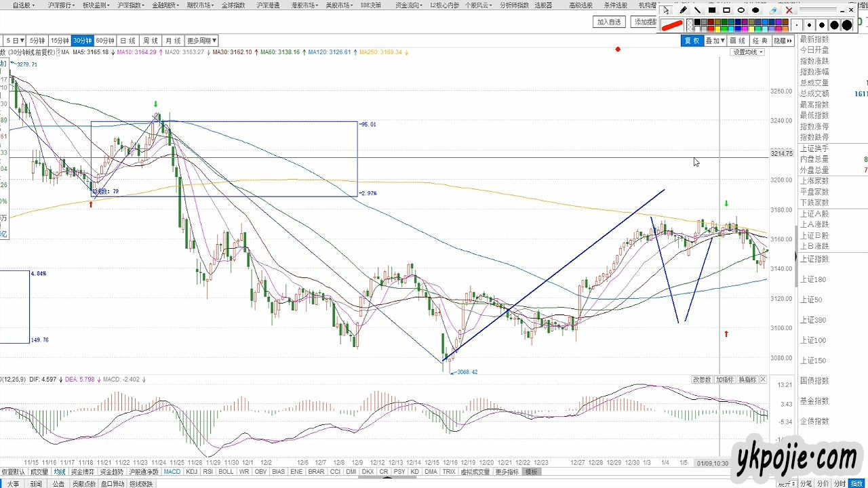868x488 pixels.
Task: Switch to the KDJ indicator tab
Action: point(192,472)
